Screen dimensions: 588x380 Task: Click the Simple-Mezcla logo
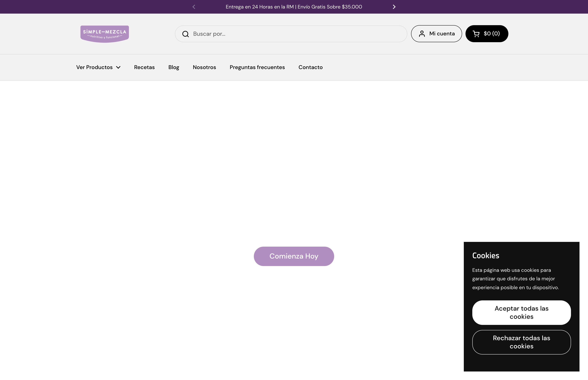click(104, 34)
